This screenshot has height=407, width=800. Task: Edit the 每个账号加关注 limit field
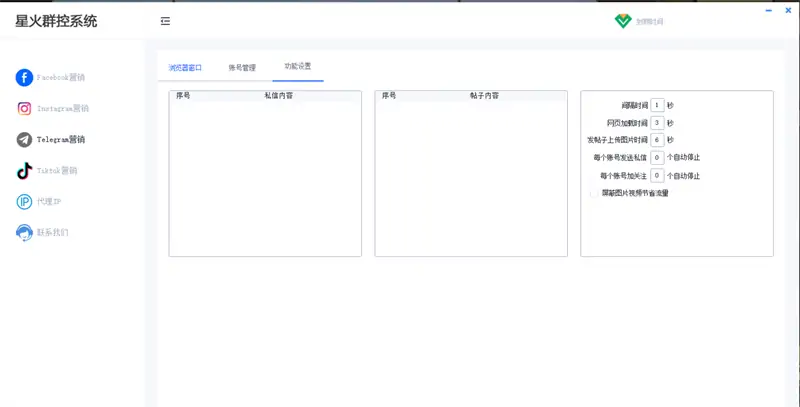point(657,176)
